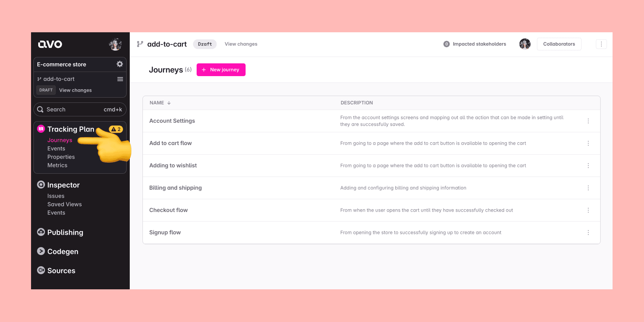
Task: Open the Inspector section icon
Action: coord(41,185)
